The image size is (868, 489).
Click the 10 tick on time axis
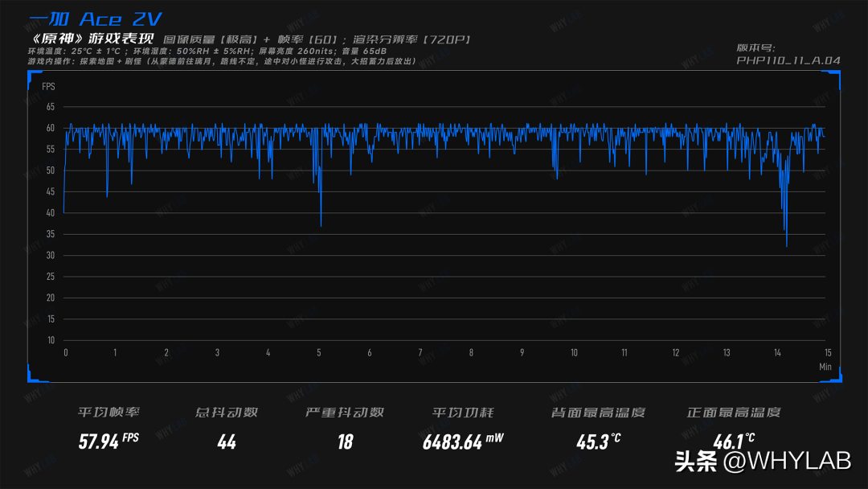[x=574, y=353]
